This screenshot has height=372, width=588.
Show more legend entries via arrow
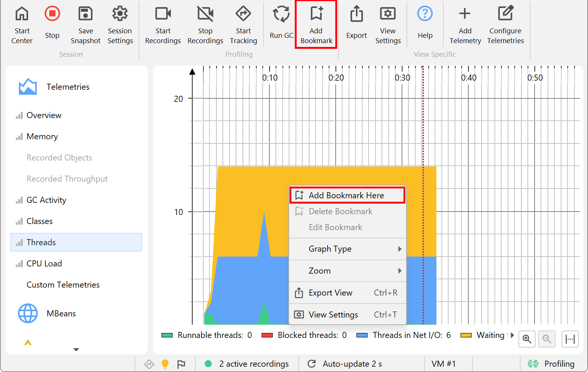[512, 335]
